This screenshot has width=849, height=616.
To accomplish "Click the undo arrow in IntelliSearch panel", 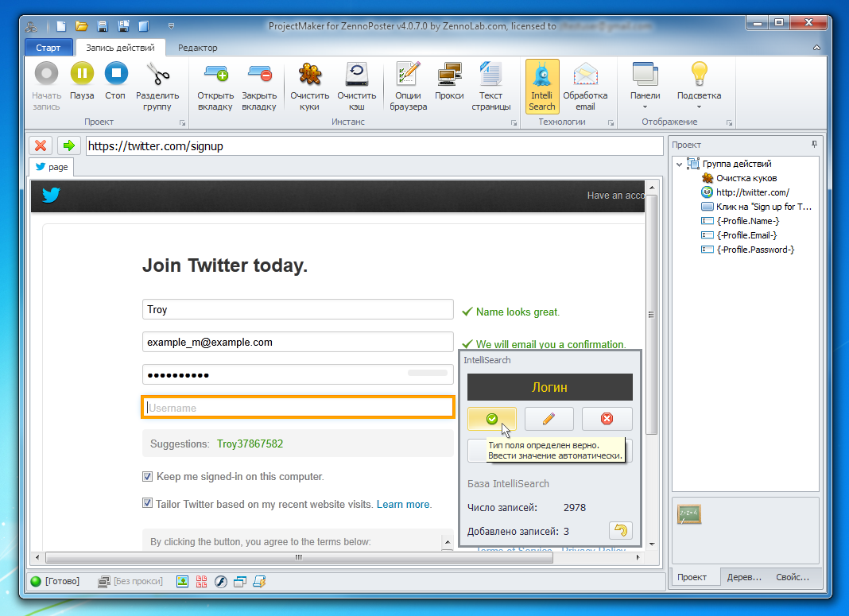I will (x=621, y=530).
